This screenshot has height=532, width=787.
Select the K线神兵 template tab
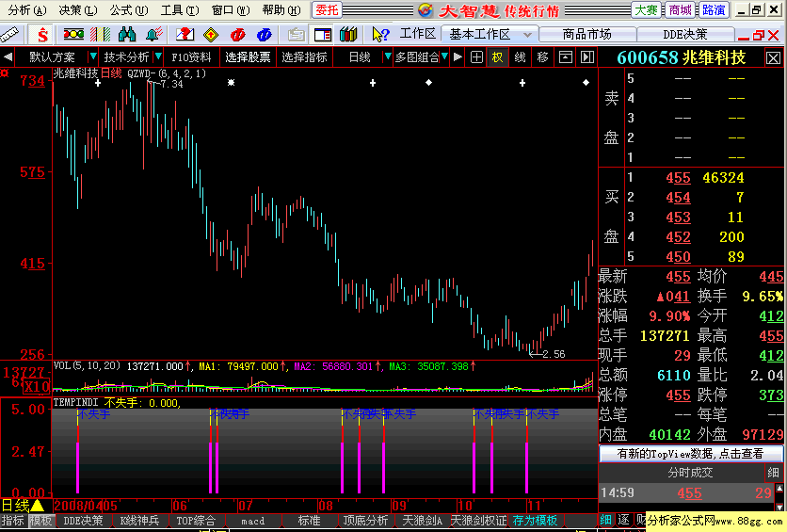(x=139, y=521)
